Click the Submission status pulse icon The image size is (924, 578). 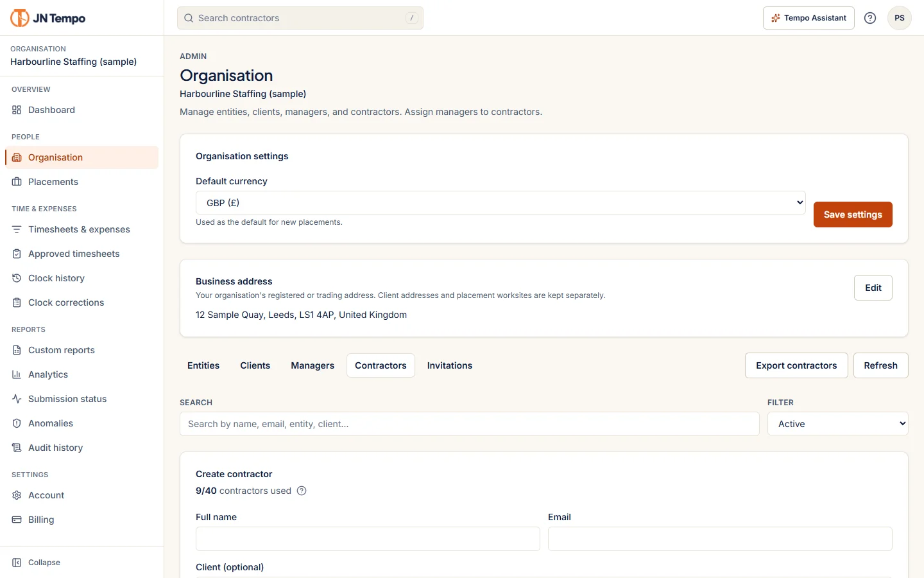click(x=17, y=399)
